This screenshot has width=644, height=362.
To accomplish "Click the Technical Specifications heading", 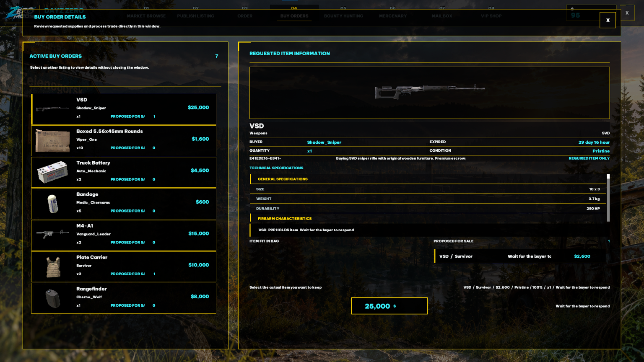I will click(x=276, y=168).
